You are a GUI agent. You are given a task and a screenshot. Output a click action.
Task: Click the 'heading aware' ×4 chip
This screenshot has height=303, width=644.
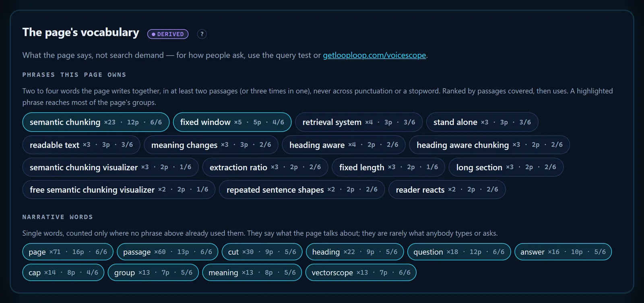[344, 145]
